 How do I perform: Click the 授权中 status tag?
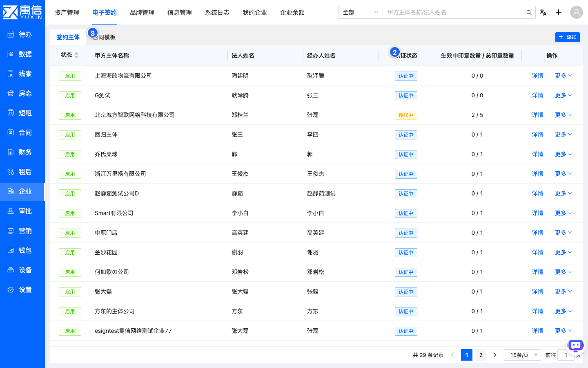(x=406, y=115)
